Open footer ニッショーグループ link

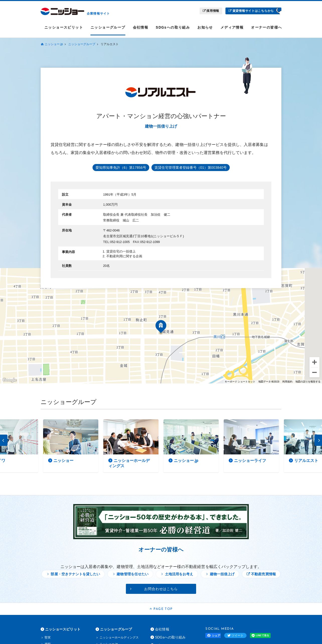[114, 629]
